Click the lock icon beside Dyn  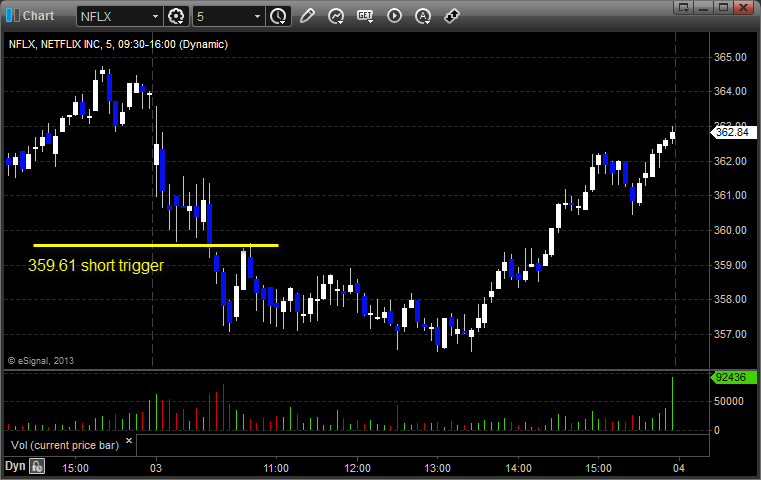click(x=37, y=466)
